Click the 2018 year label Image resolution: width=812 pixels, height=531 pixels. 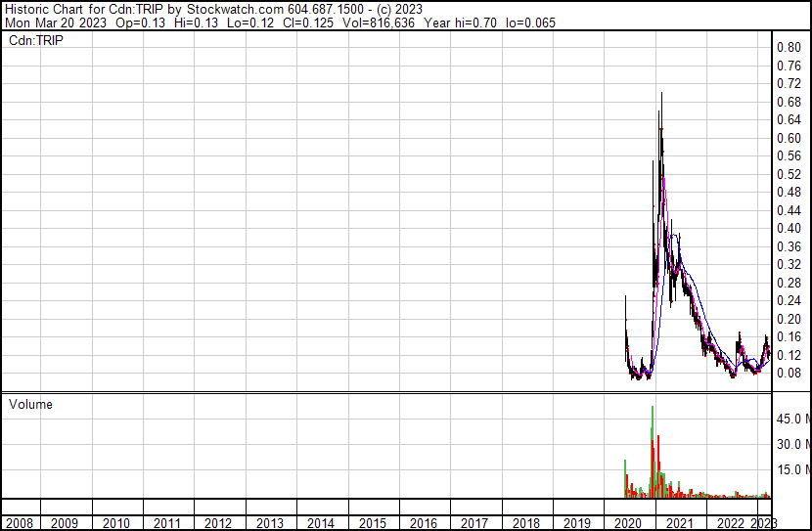[x=524, y=523]
